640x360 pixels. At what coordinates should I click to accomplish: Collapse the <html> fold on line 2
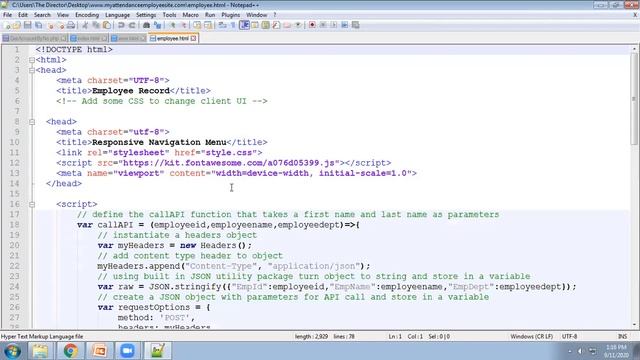click(32, 60)
